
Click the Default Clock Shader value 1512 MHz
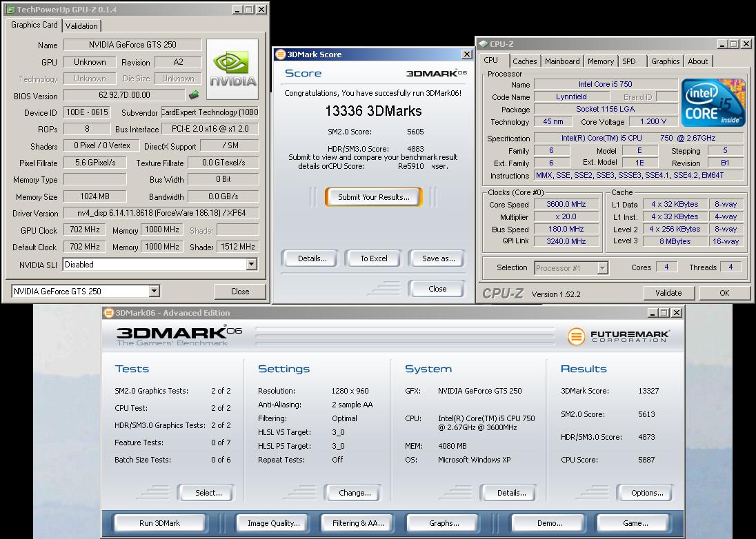click(238, 247)
